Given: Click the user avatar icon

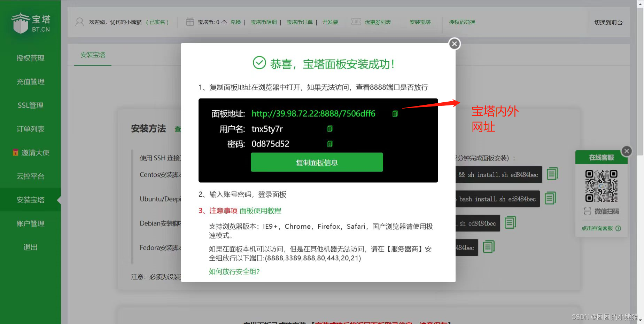Looking at the screenshot, I should pyautogui.click(x=79, y=22).
